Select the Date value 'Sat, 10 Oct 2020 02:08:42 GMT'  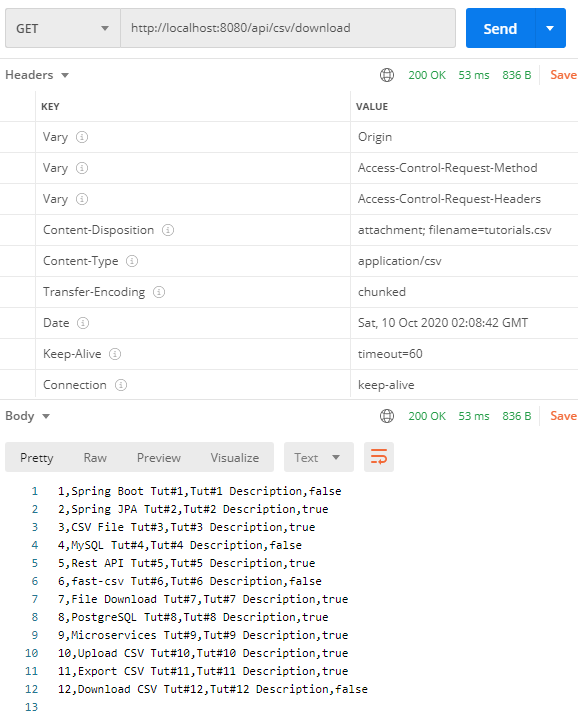[443, 323]
